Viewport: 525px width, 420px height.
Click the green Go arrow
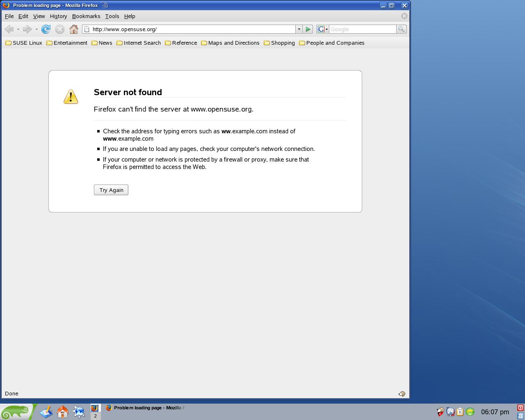coord(308,29)
